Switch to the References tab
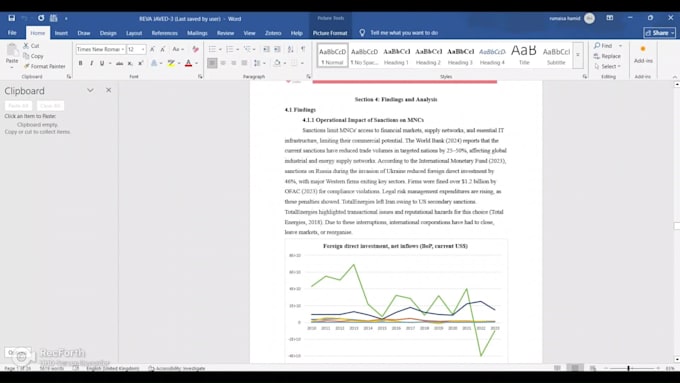The image size is (680, 383). tap(164, 33)
